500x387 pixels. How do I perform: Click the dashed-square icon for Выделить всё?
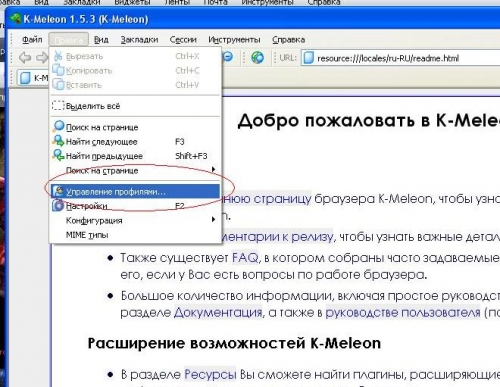coord(58,106)
